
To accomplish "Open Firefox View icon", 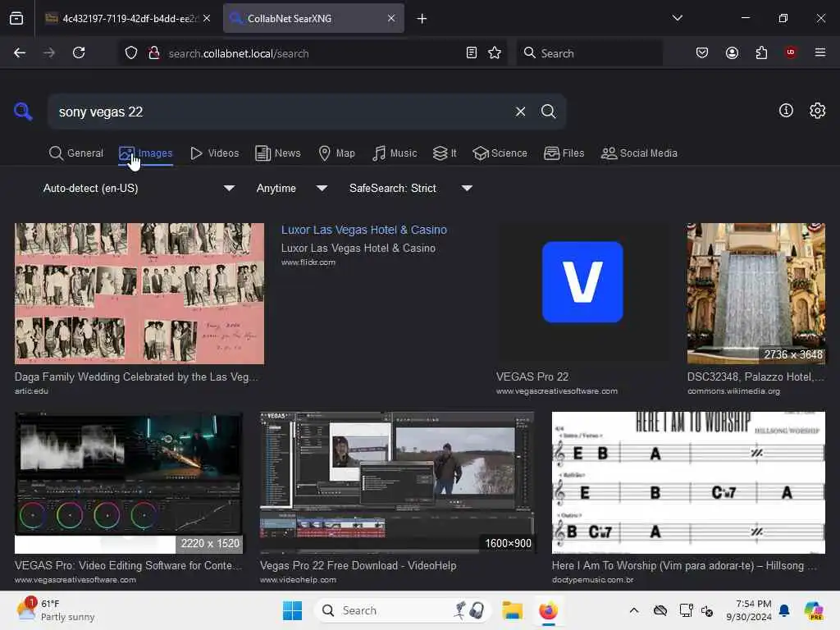I will [16, 18].
